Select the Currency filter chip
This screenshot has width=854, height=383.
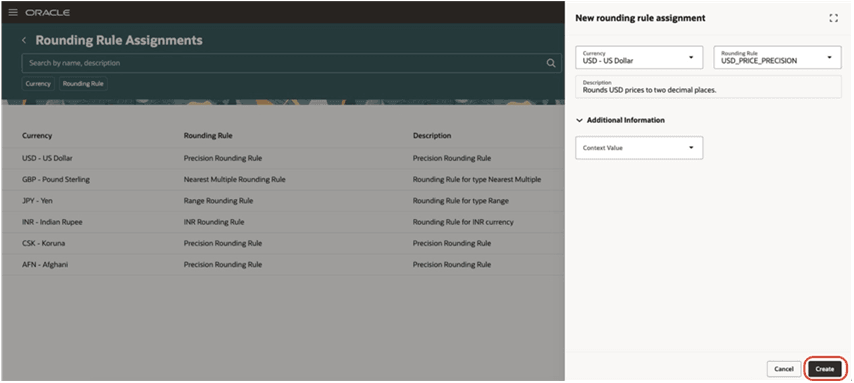click(x=38, y=84)
